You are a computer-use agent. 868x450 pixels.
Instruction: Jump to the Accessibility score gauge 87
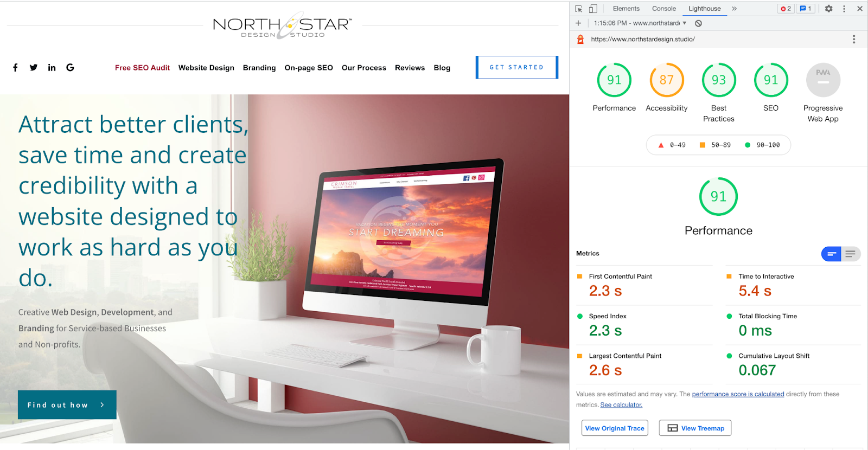667,80
